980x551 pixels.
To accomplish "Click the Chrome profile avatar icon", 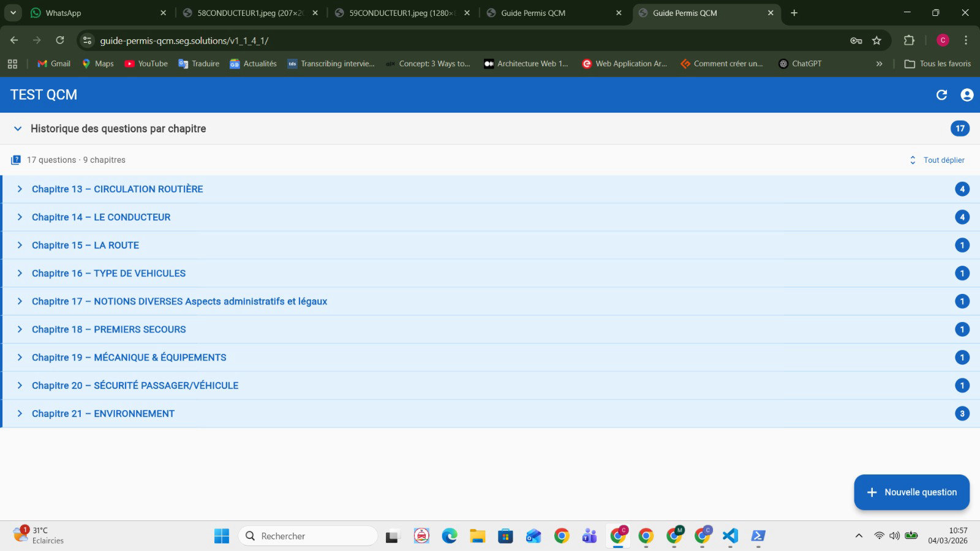I will pyautogui.click(x=943, y=40).
